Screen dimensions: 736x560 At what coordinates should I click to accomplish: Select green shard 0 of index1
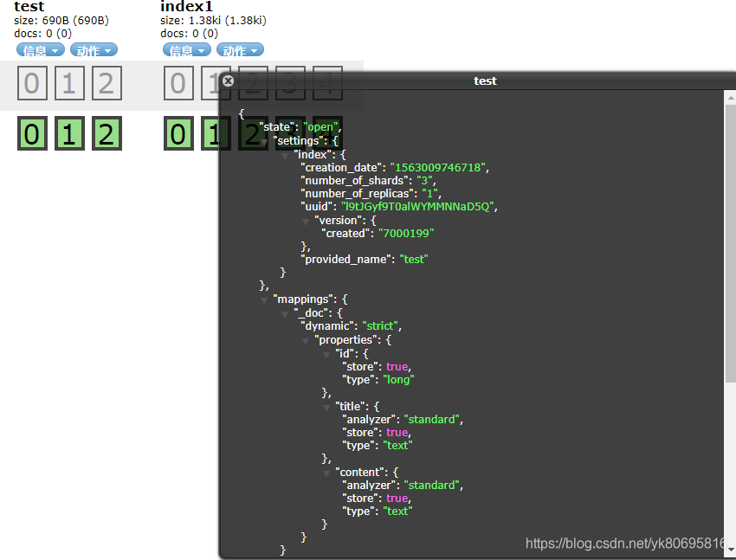click(179, 133)
